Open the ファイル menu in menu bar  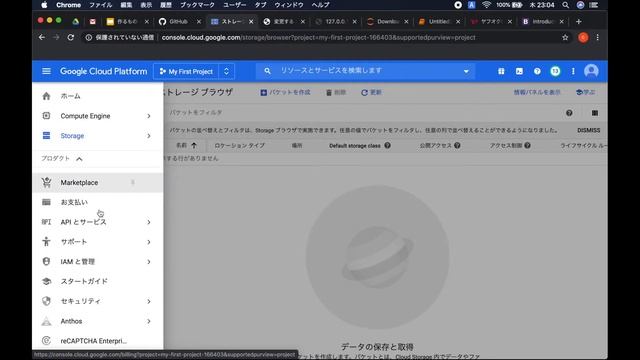100,5
